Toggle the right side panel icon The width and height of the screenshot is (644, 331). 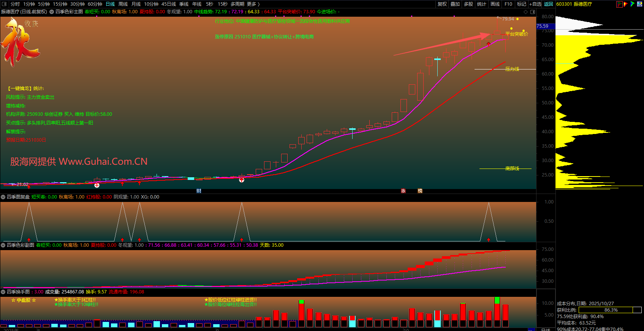tap(533, 12)
